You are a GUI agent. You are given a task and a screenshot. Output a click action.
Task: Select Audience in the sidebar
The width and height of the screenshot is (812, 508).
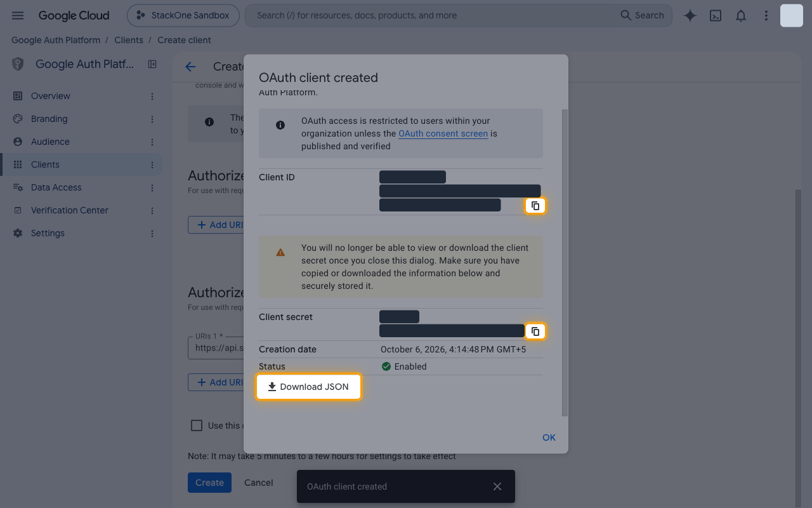(x=81, y=142)
